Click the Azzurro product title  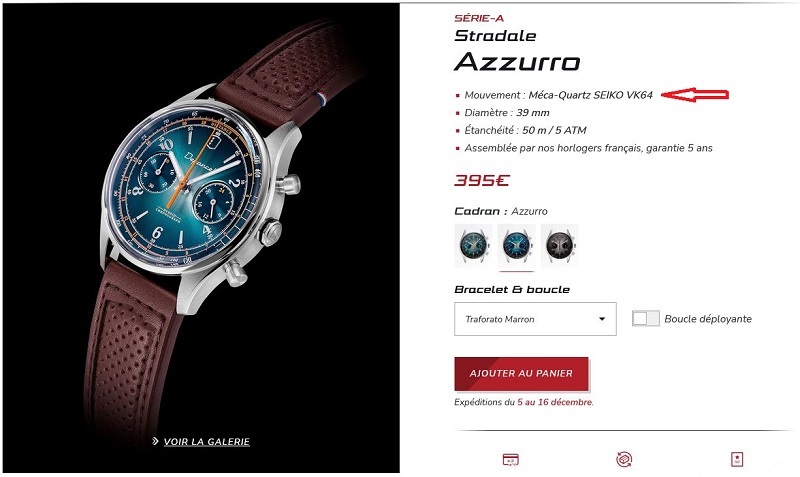517,62
